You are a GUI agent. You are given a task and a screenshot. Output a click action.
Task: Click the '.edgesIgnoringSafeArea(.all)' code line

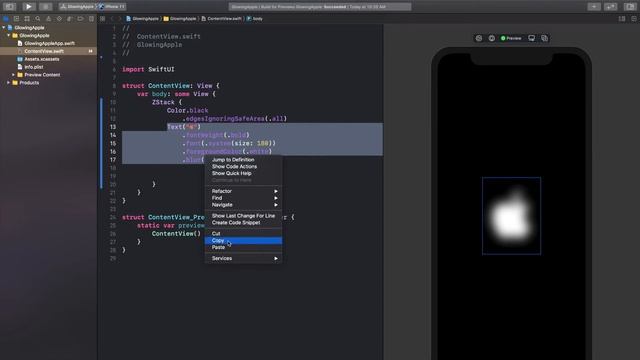tap(234, 119)
